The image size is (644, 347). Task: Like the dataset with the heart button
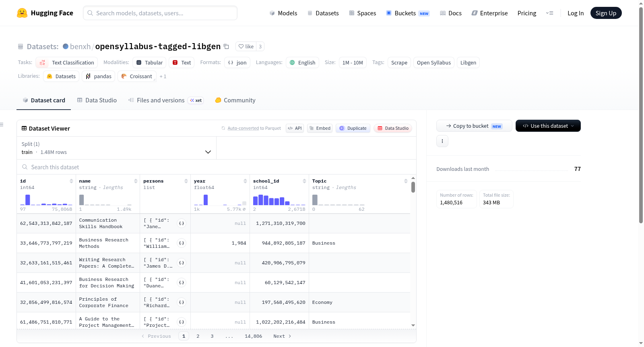pyautogui.click(x=246, y=46)
